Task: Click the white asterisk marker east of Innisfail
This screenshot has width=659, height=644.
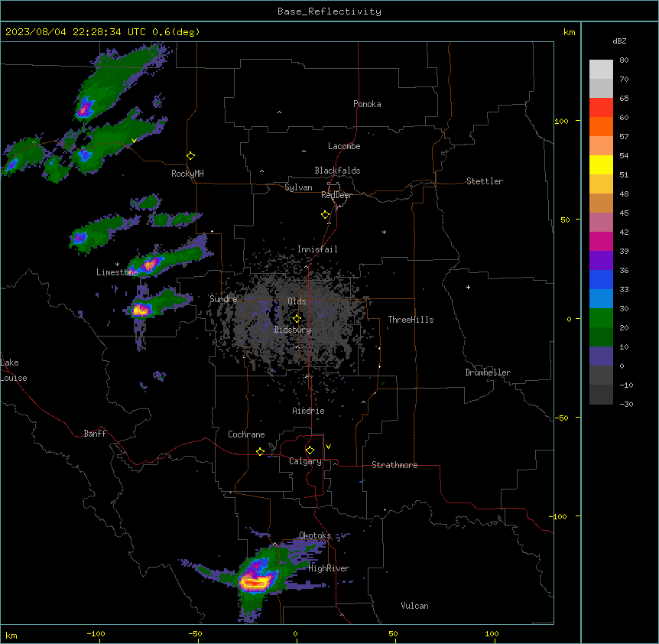Action: point(384,232)
